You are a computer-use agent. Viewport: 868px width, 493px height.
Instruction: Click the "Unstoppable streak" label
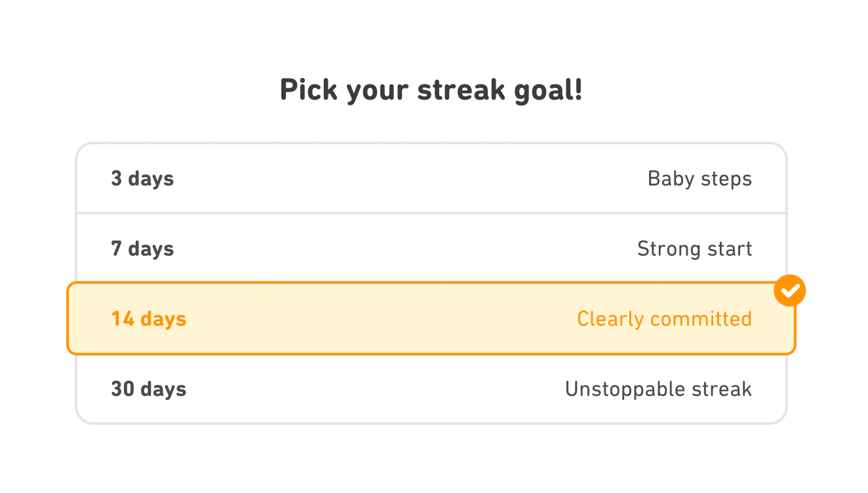click(658, 389)
